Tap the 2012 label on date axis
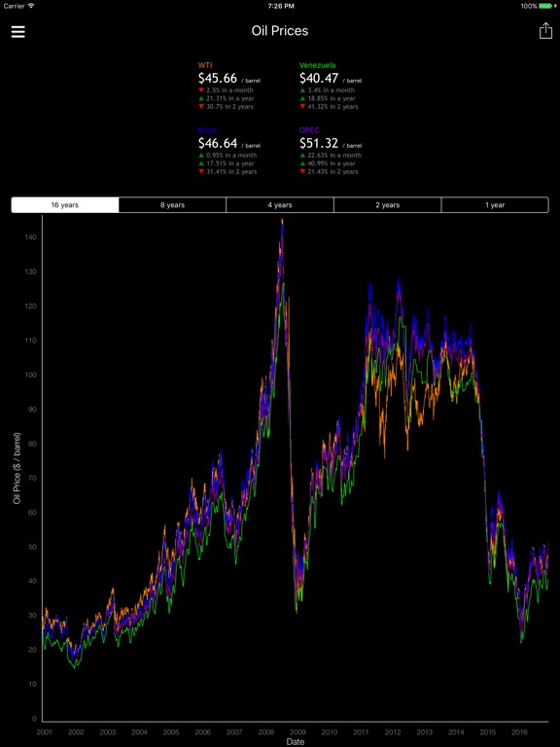The image size is (560, 747). click(393, 731)
